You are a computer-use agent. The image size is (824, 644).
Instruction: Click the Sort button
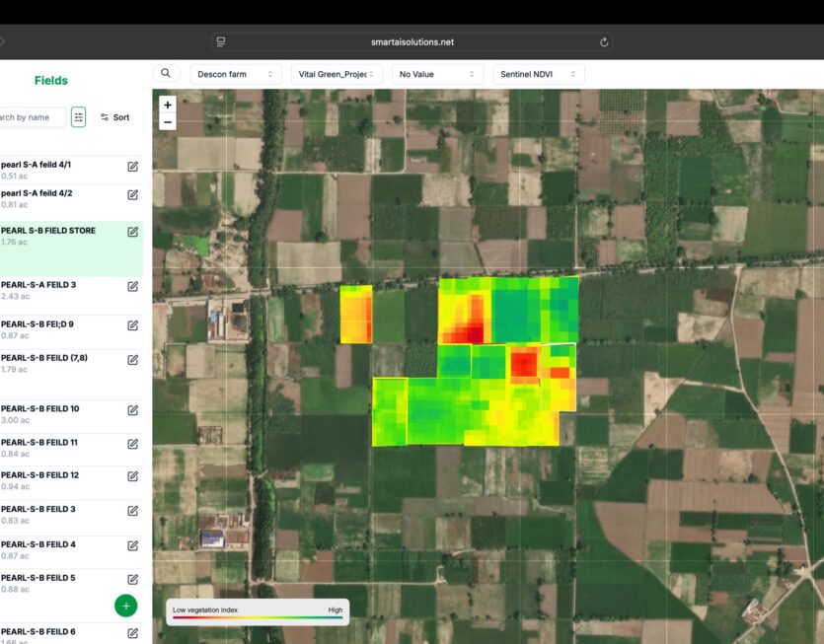(x=115, y=117)
